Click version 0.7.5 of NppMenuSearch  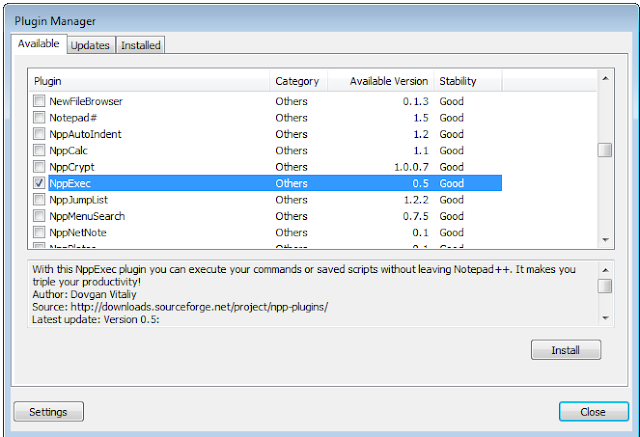[x=416, y=216]
